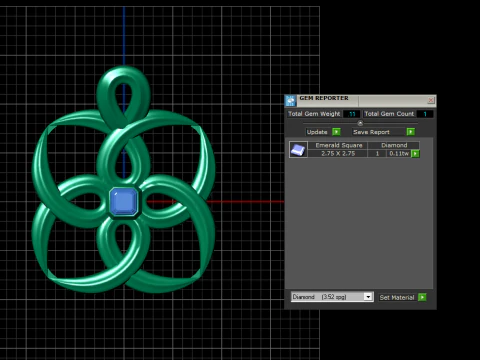Click the 'Total Gem Count' label
Viewport: 480px width, 360px height.
pyautogui.click(x=389, y=114)
